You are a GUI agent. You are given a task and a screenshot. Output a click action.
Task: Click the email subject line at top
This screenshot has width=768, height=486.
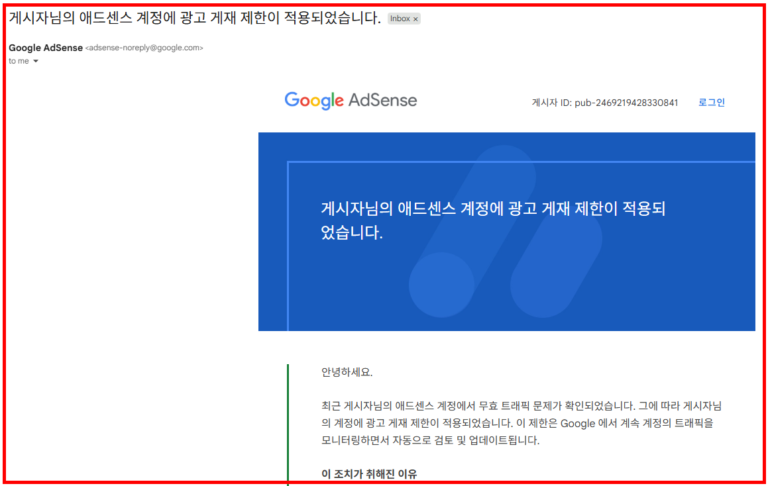tap(194, 18)
